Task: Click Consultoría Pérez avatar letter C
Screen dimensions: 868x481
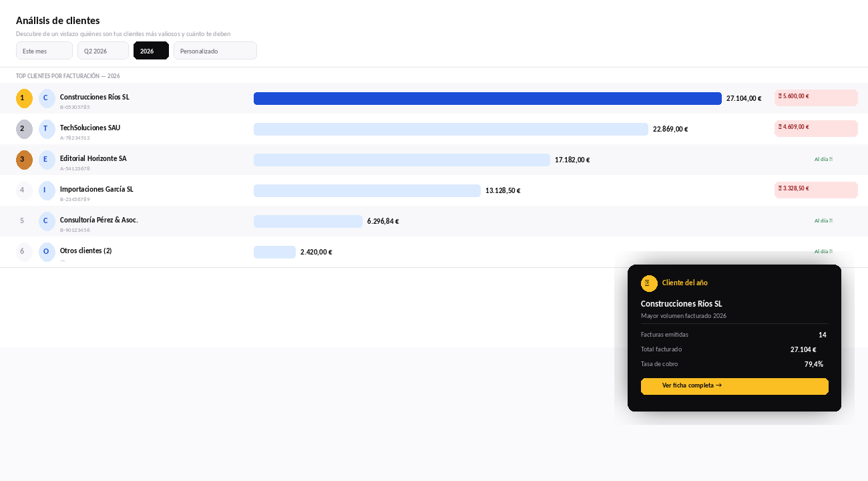Action: [x=47, y=221]
